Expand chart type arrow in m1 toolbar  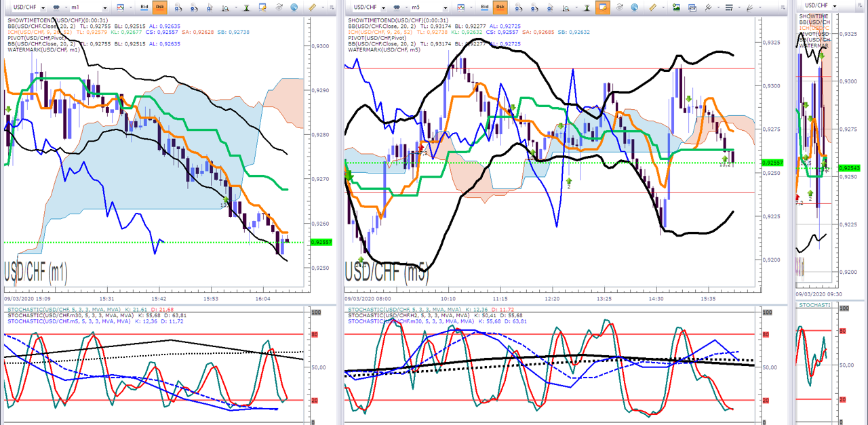[131, 7]
